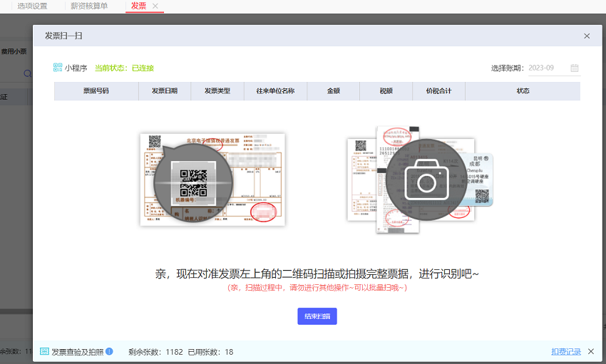The width and height of the screenshot is (606, 364).
Task: Dismiss the bottom 发票查验 notification bar
Action: click(x=590, y=351)
